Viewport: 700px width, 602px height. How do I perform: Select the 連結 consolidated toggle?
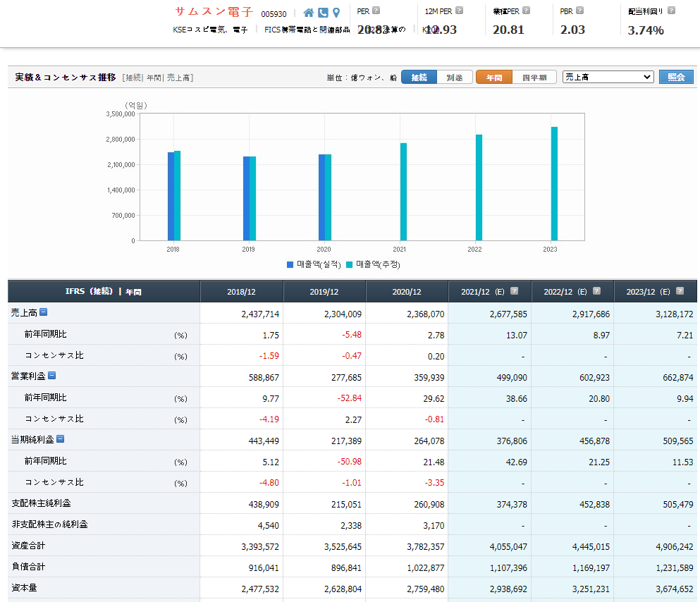click(419, 78)
